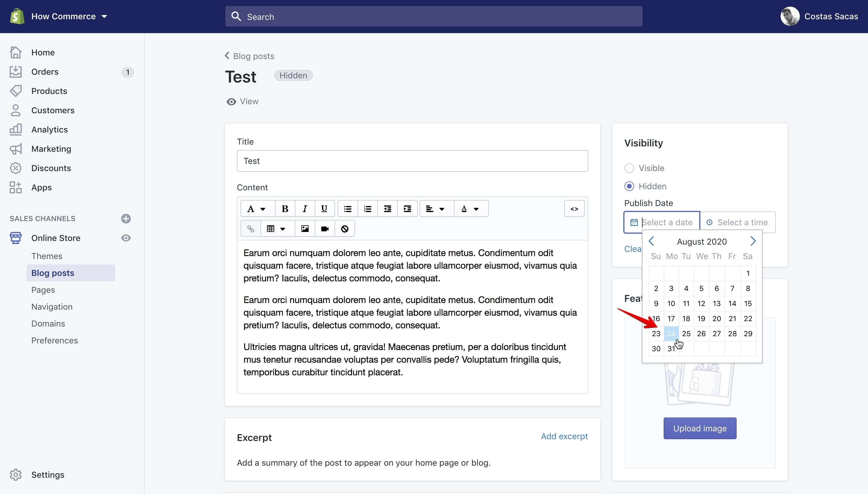Open Customers section

tap(53, 110)
